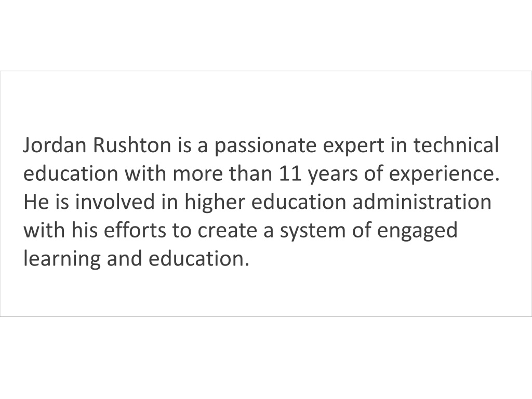Click the word "involved" in the paragraph
This screenshot has width=532, height=399.
coord(115,202)
